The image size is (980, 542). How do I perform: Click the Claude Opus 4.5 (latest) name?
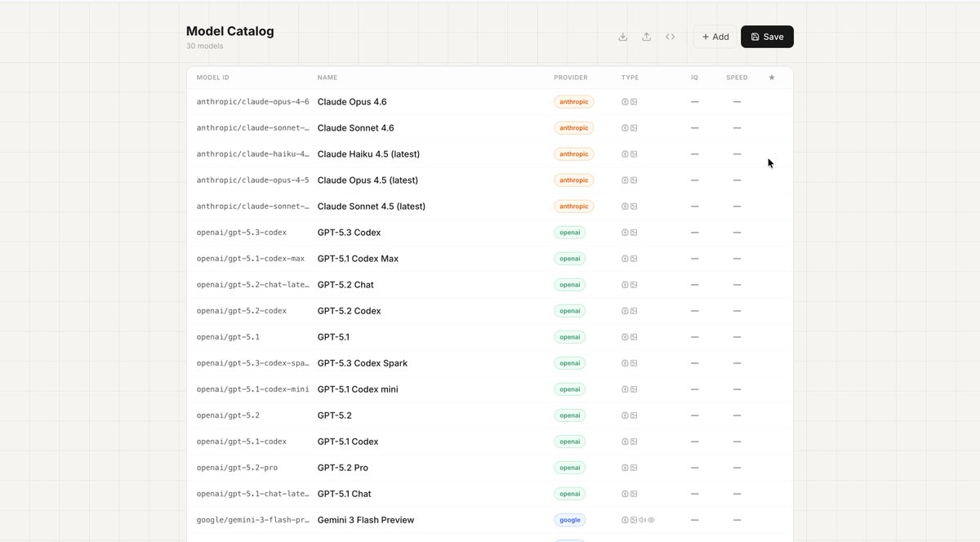pyautogui.click(x=367, y=180)
